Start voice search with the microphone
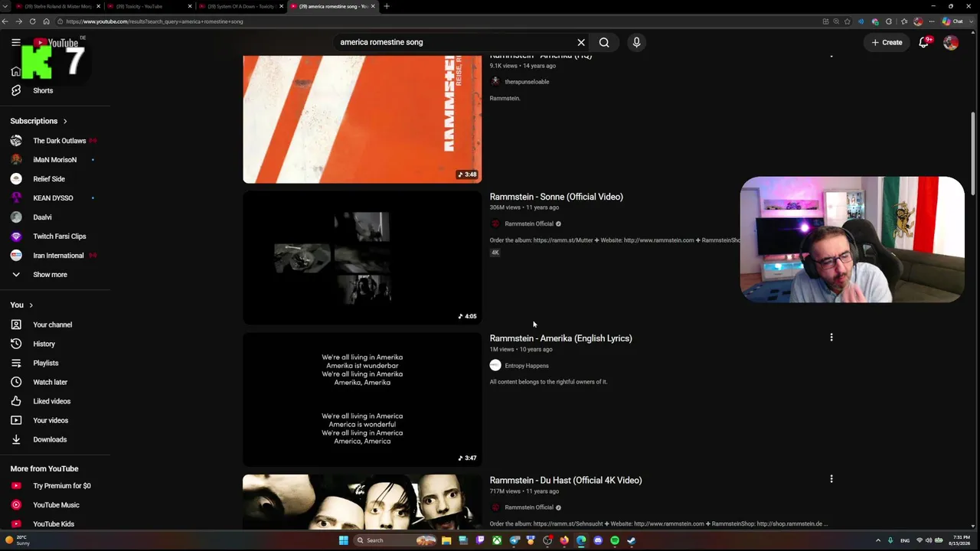The width and height of the screenshot is (980, 551). tap(636, 42)
